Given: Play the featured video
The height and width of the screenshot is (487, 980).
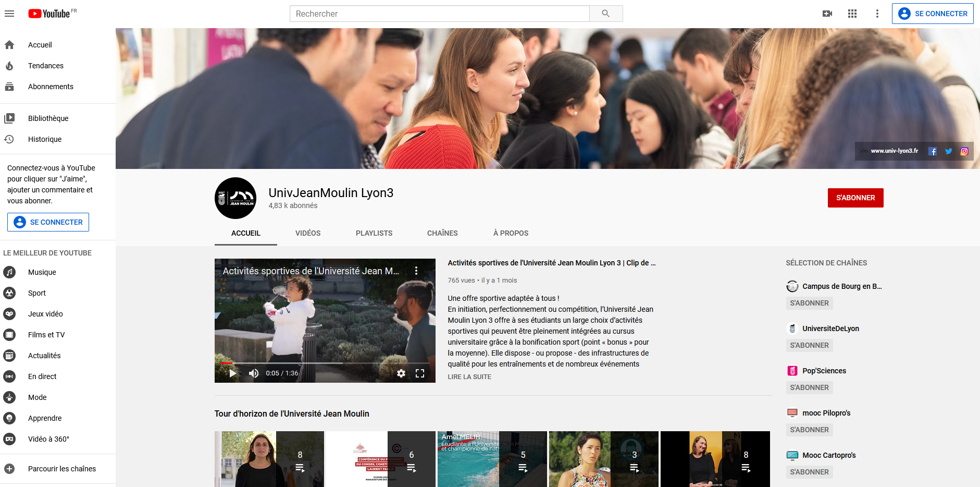Looking at the screenshot, I should click(x=233, y=373).
